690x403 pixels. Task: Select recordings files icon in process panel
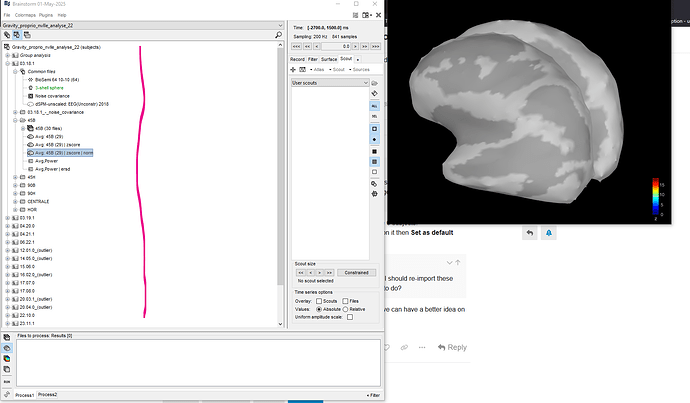click(7, 337)
